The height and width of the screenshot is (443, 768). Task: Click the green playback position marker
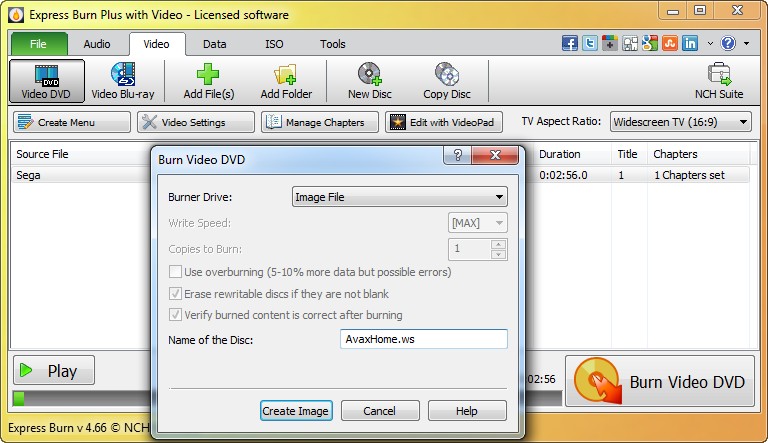tap(19, 398)
